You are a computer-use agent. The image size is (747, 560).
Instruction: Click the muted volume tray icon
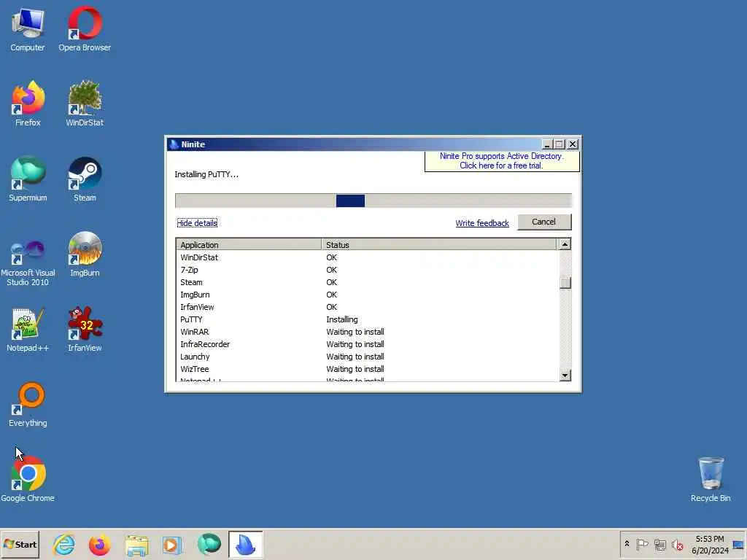point(677,544)
